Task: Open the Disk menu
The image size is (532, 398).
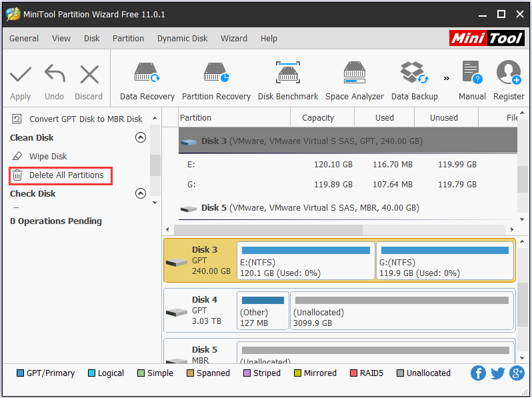Action: point(91,39)
